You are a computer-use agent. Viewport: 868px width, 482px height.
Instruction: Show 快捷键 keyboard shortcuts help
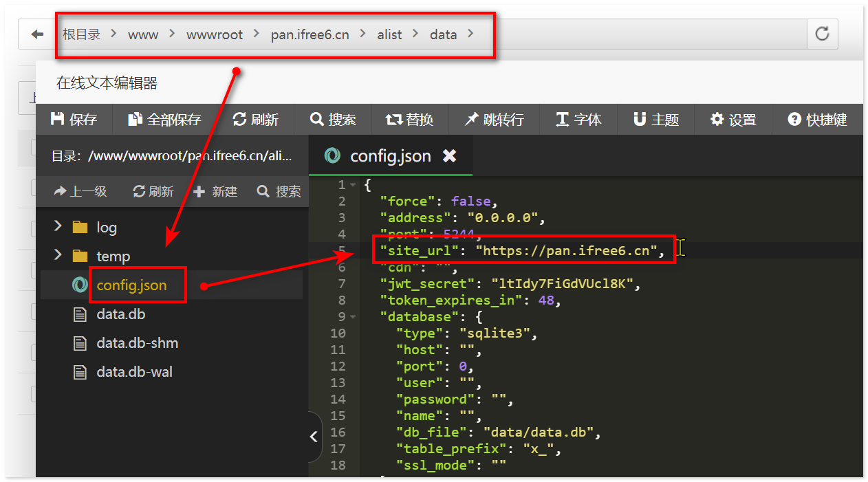817,120
